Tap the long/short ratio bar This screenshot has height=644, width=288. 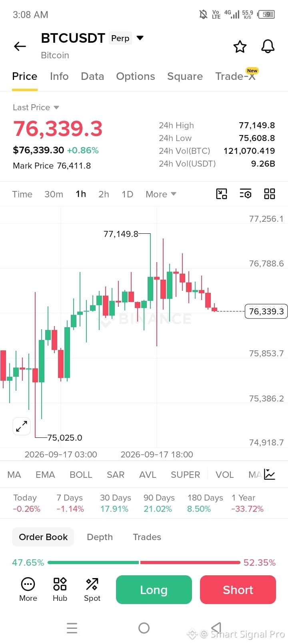tap(144, 563)
